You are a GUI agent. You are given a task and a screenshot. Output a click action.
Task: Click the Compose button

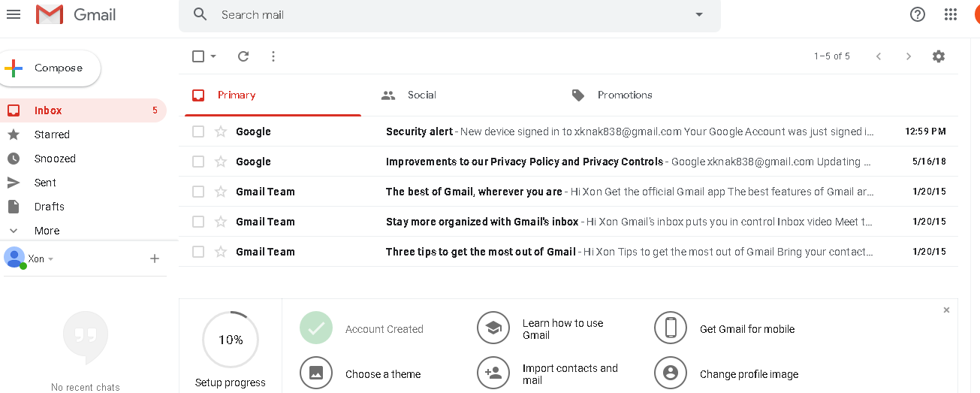[x=50, y=68]
